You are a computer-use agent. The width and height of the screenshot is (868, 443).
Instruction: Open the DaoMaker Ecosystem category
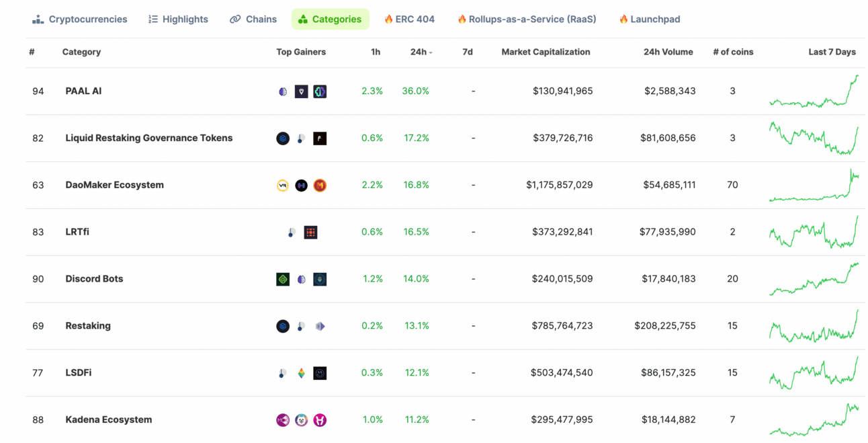[115, 185]
